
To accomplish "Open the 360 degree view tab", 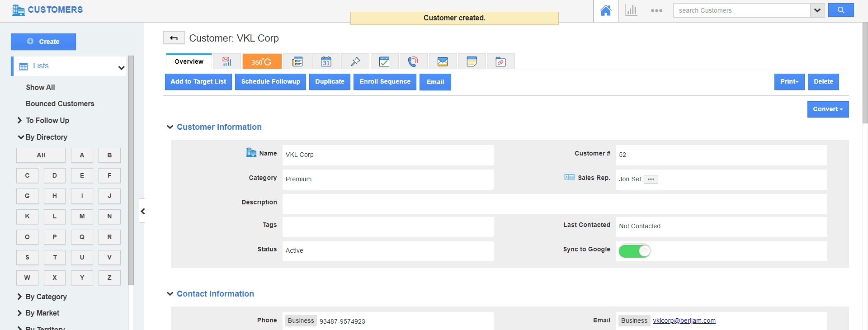I will point(262,61).
